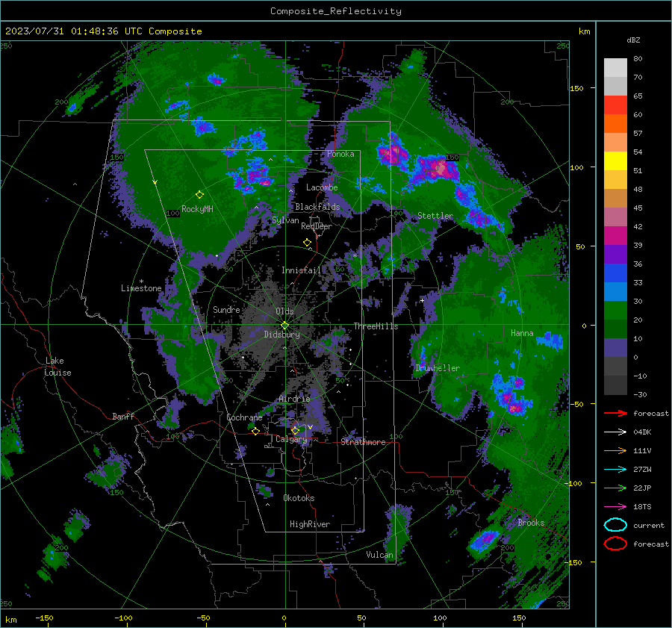Screen dimensions: 672x628
Task: Click the Innisfail city label
Action: 302,270
